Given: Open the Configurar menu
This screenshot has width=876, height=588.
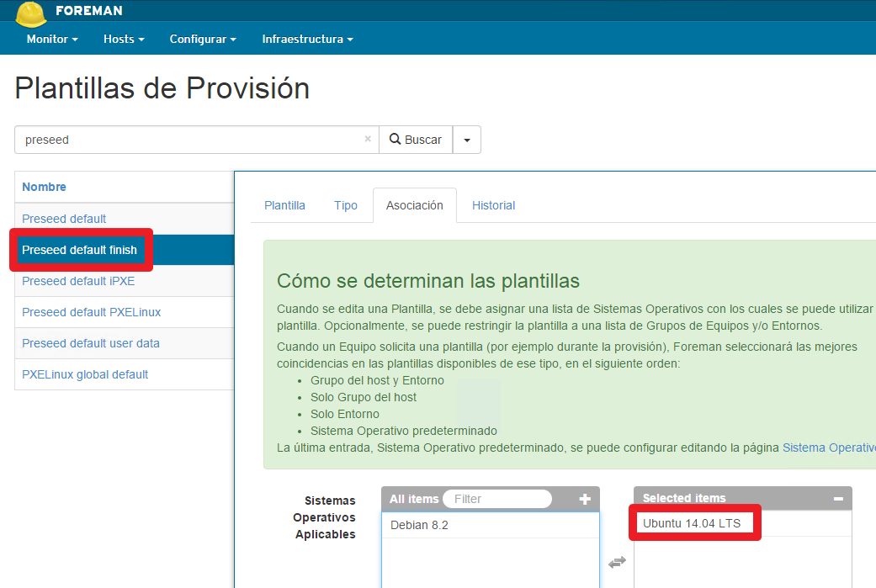Looking at the screenshot, I should (x=203, y=39).
